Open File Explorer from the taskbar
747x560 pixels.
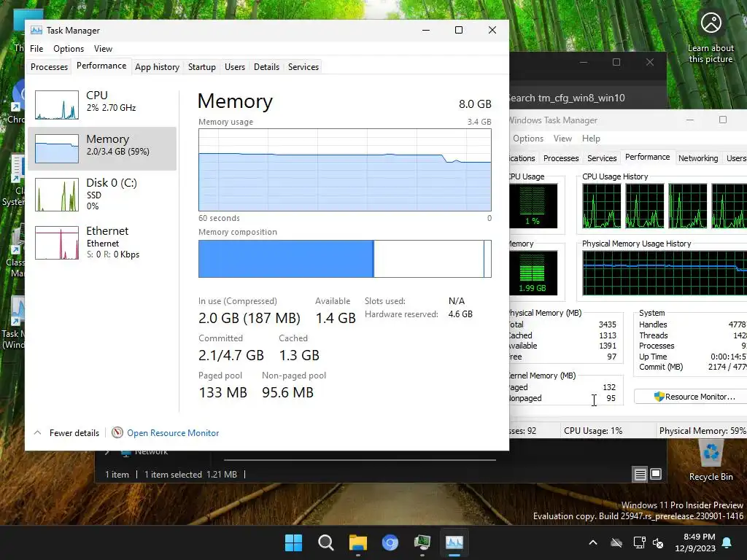[357, 542]
